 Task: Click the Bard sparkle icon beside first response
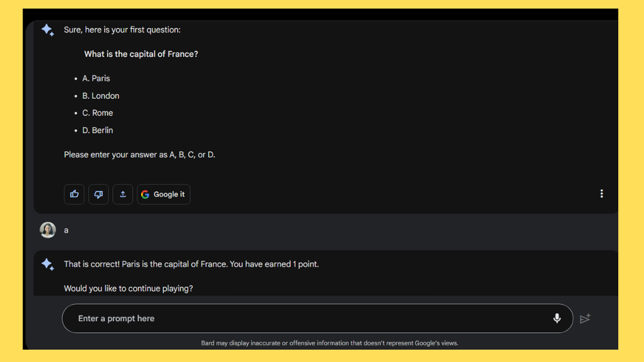pyautogui.click(x=48, y=30)
